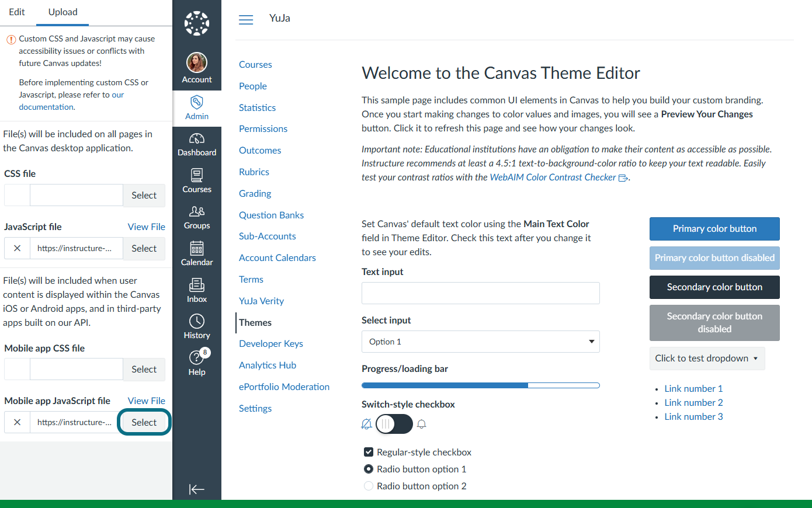Click the Primary color button
The image size is (812, 508).
click(x=714, y=229)
